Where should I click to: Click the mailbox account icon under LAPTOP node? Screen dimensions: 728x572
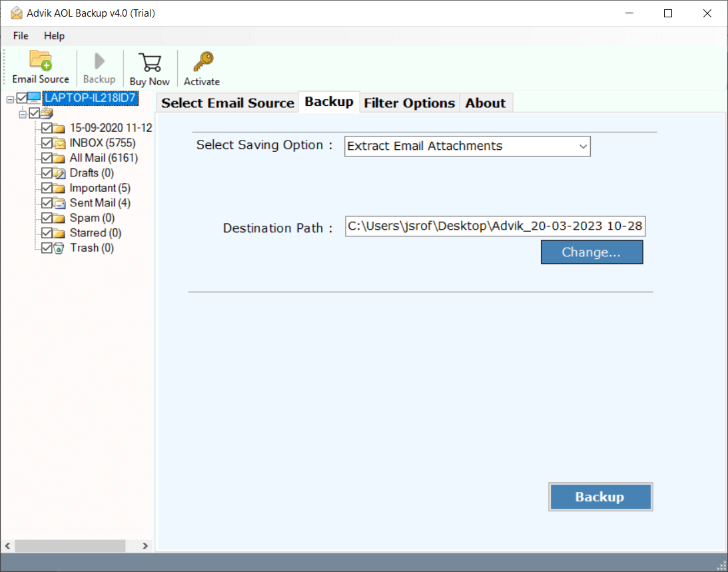[47, 113]
